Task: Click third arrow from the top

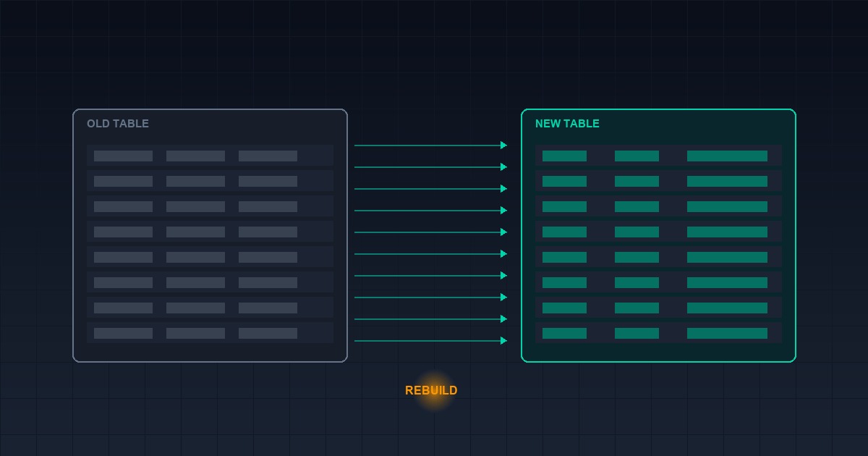Action: (x=431, y=189)
